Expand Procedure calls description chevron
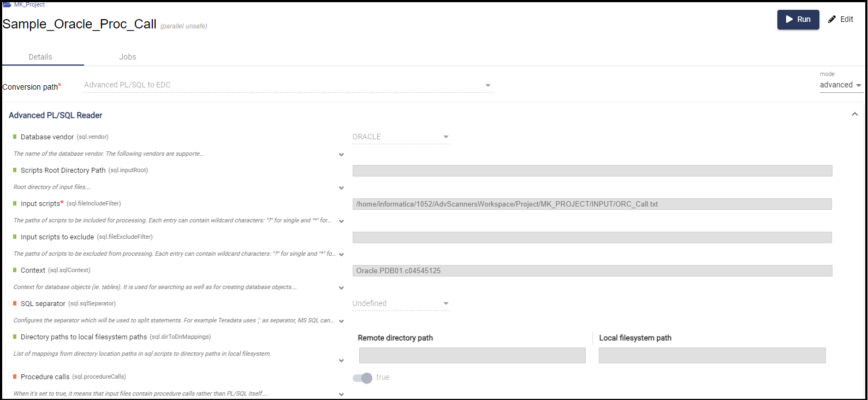Viewport: 868px width, 400px height. [341, 395]
